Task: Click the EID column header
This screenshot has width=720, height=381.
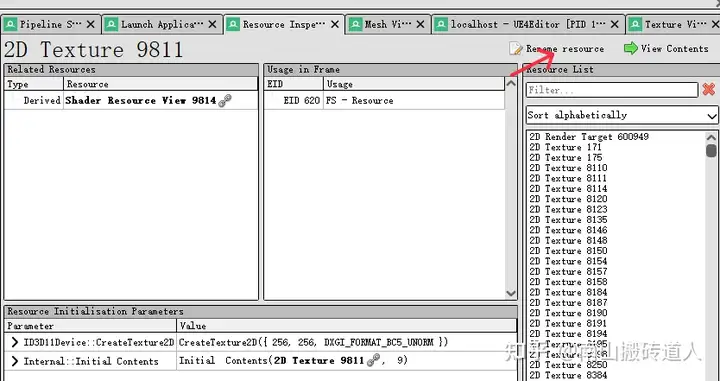Action: (294, 84)
